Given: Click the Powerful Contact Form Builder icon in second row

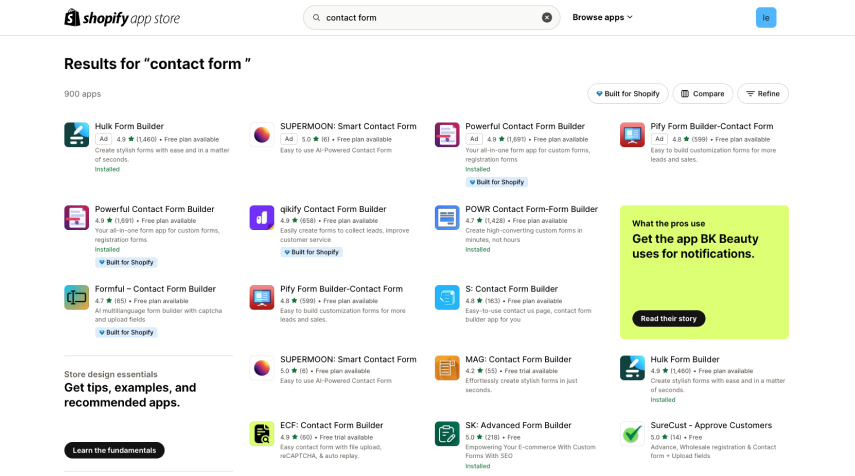Looking at the screenshot, I should tap(76, 218).
